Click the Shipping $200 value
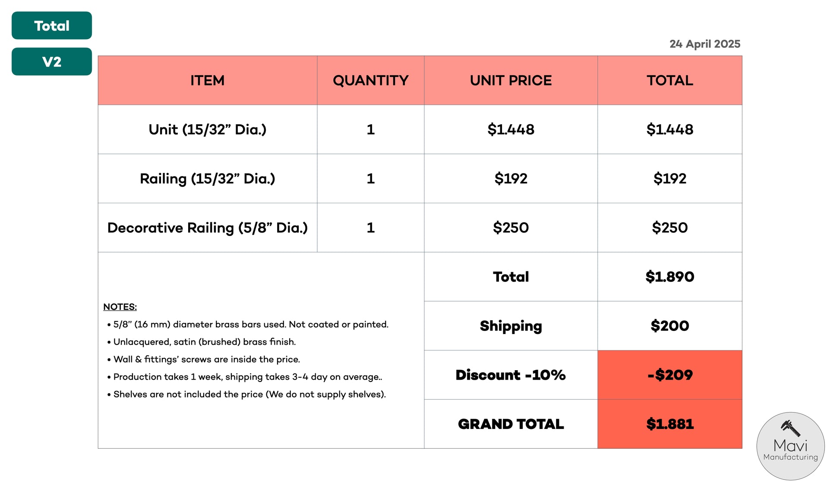The width and height of the screenshot is (840, 504). coord(670,326)
